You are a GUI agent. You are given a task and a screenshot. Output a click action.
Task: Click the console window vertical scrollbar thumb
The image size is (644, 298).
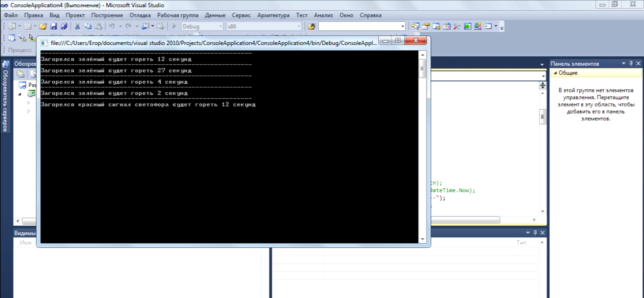coord(422,69)
